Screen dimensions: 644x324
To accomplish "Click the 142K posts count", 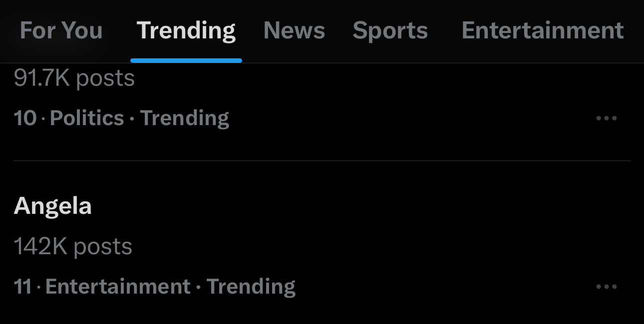I will (73, 247).
